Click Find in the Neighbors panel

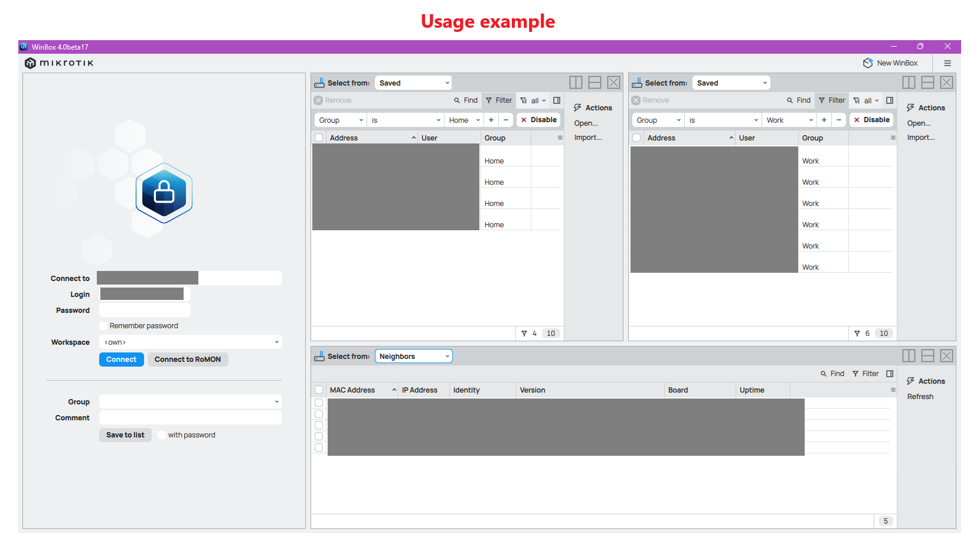(x=832, y=374)
